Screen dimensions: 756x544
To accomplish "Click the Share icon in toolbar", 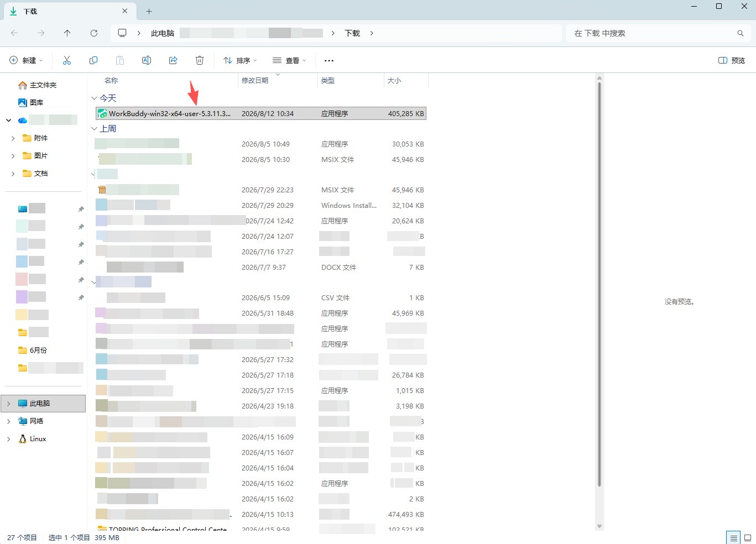I will pyautogui.click(x=173, y=60).
